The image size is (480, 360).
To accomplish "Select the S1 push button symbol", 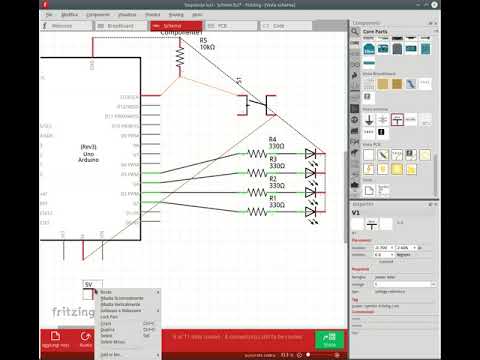I will (257, 105).
